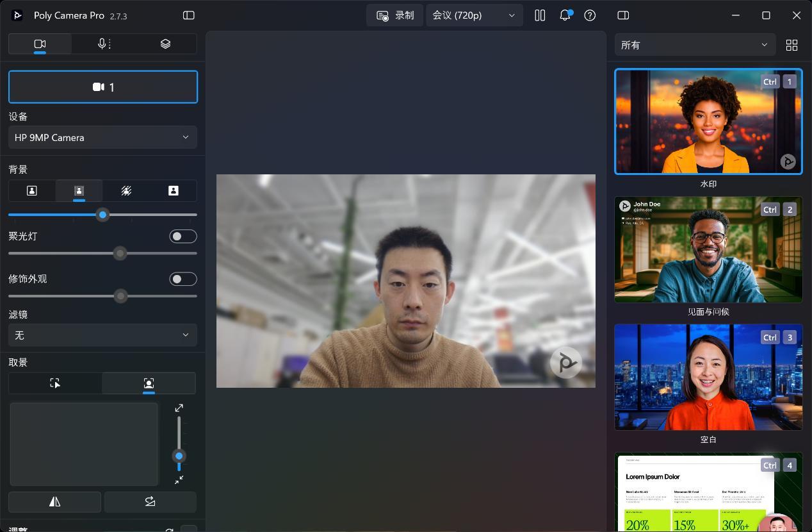
Task: Toggle the left sidebar panel icon
Action: coord(188,15)
